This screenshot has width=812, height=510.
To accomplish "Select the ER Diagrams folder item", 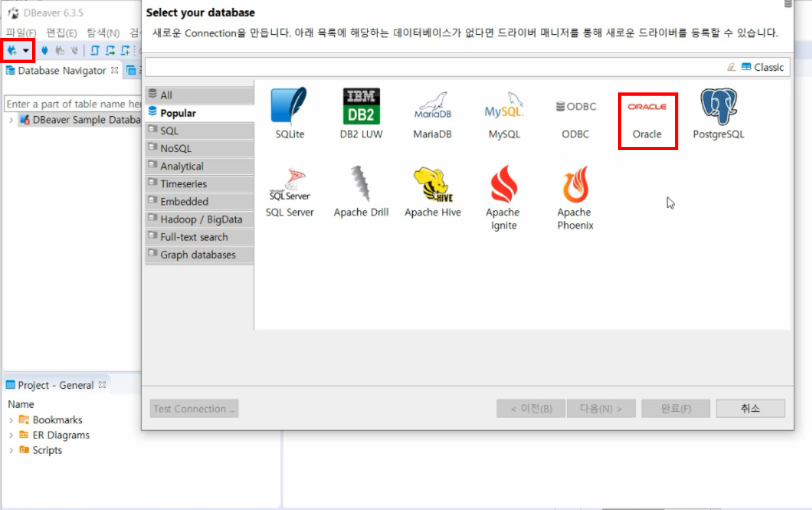I will coord(54,435).
